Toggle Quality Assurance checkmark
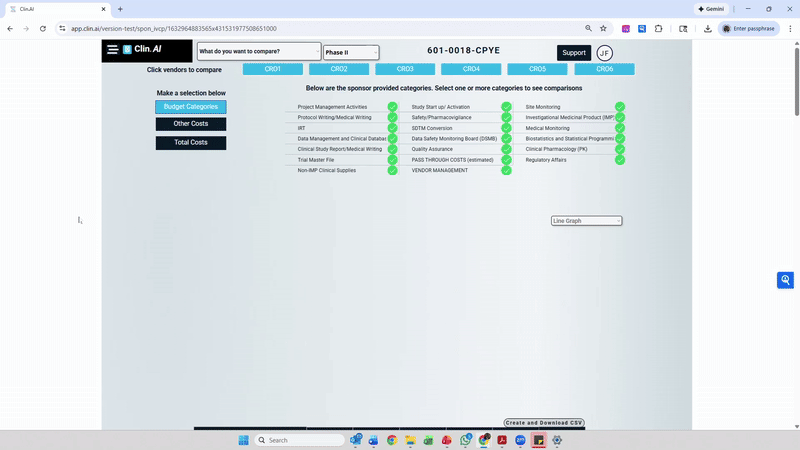 506,149
